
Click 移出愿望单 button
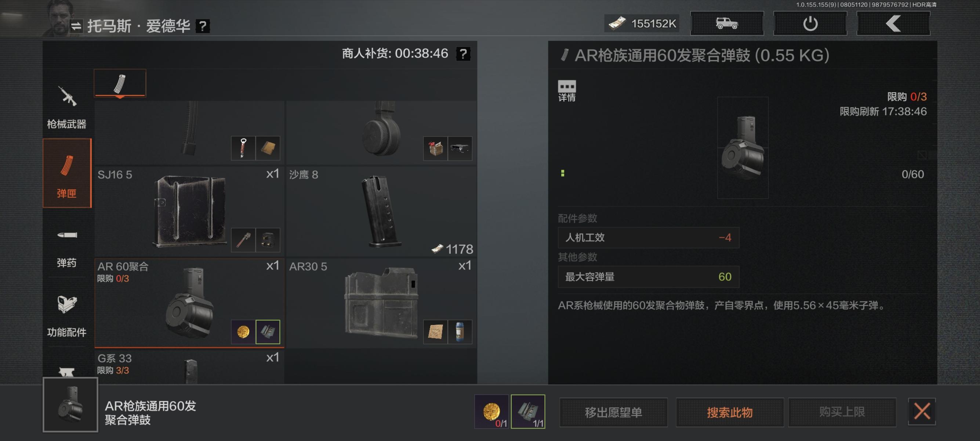[x=613, y=412]
